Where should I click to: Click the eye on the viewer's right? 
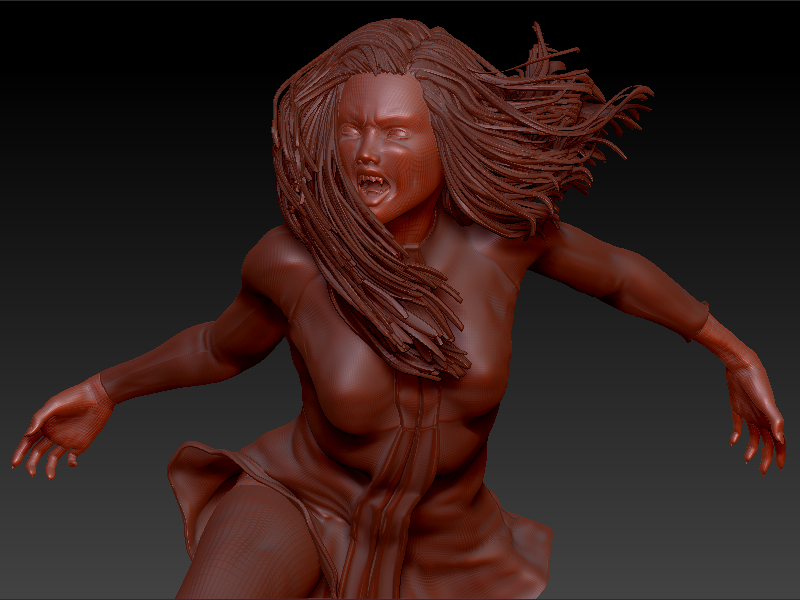tap(396, 133)
